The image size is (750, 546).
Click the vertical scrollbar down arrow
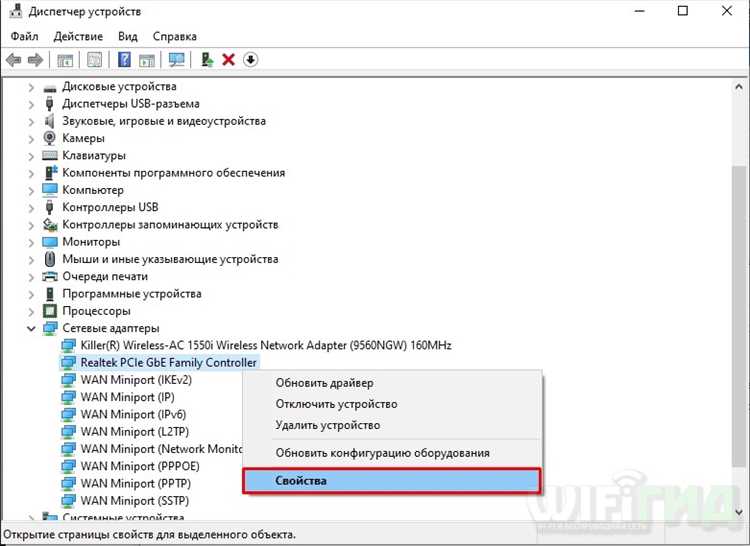tap(739, 513)
